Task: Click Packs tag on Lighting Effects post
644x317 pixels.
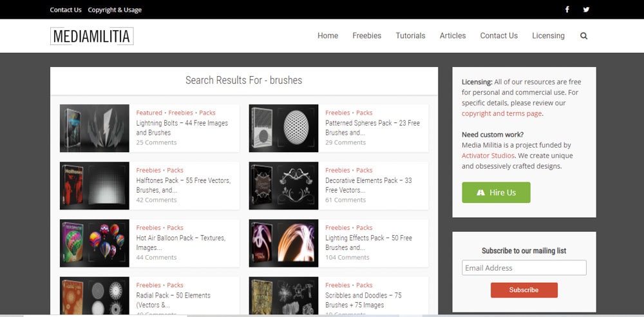Action: tap(365, 228)
